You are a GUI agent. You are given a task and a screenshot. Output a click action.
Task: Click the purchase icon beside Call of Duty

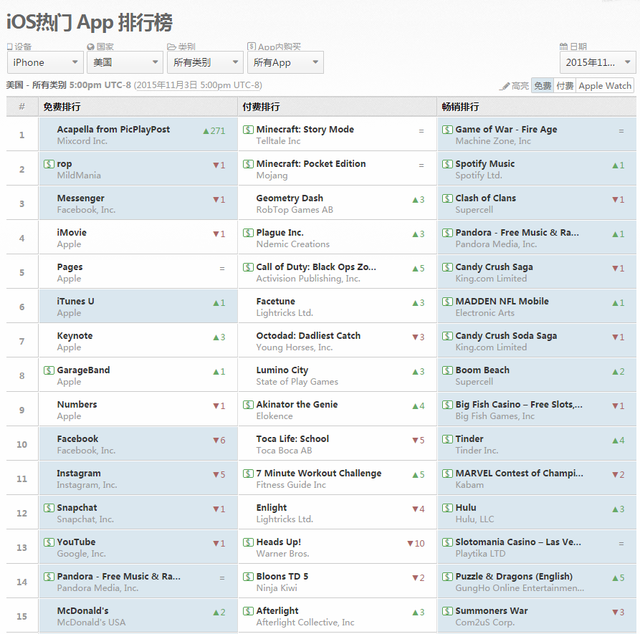[x=248, y=267]
